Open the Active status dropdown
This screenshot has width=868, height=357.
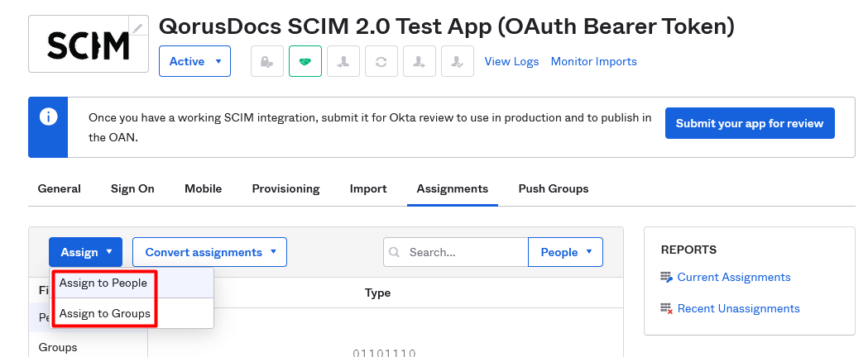click(194, 61)
